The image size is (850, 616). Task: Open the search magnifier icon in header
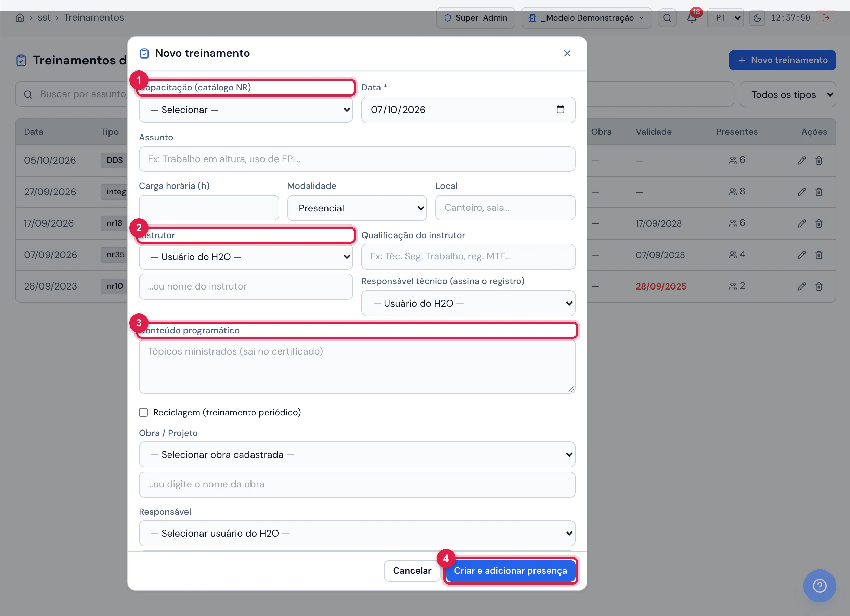tap(667, 17)
